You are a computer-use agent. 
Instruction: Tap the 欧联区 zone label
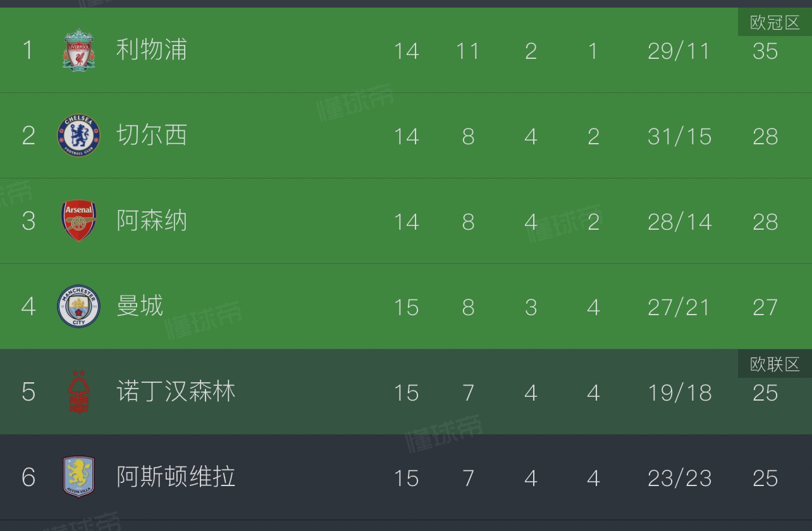click(775, 364)
